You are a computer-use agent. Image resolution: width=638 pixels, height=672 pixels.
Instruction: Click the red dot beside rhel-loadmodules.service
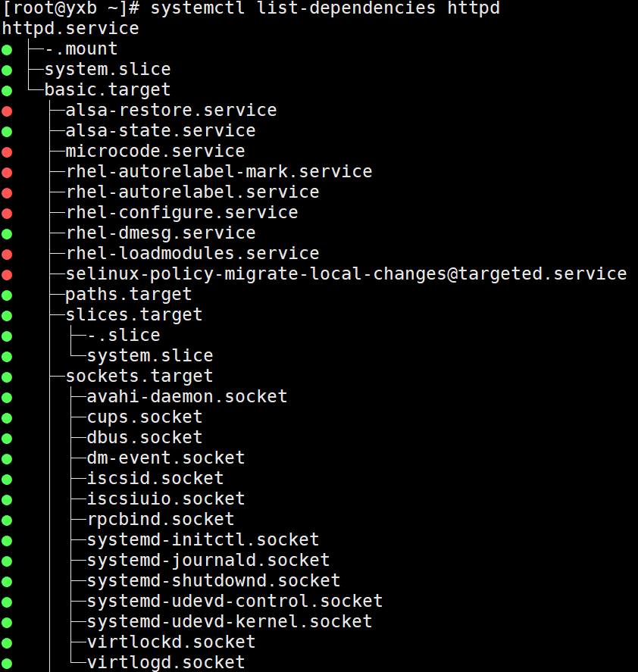tap(7, 255)
